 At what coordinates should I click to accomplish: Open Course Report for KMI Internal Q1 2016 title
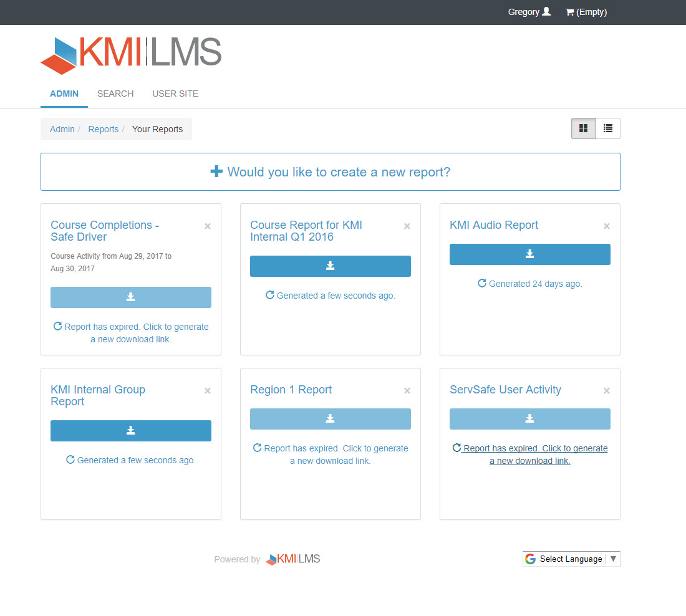306,231
